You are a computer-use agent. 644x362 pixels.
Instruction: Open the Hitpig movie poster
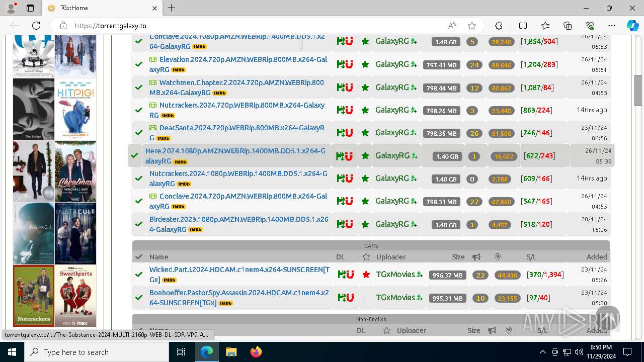[x=75, y=109]
